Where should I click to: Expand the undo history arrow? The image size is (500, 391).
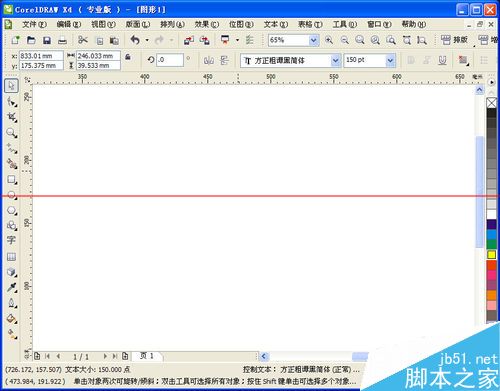tap(147, 40)
